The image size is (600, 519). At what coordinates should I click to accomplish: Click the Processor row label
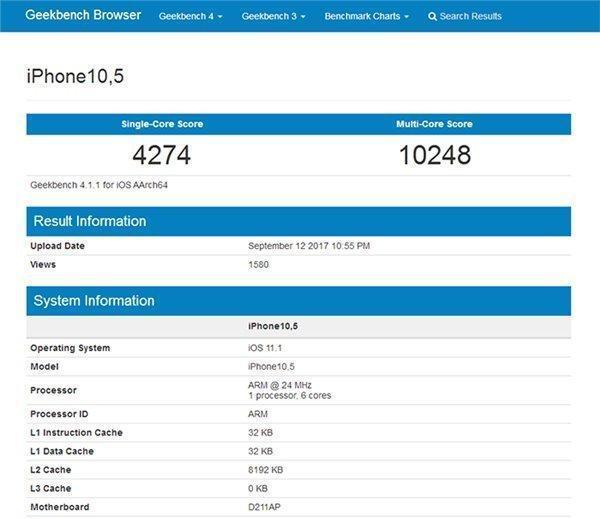(x=53, y=390)
